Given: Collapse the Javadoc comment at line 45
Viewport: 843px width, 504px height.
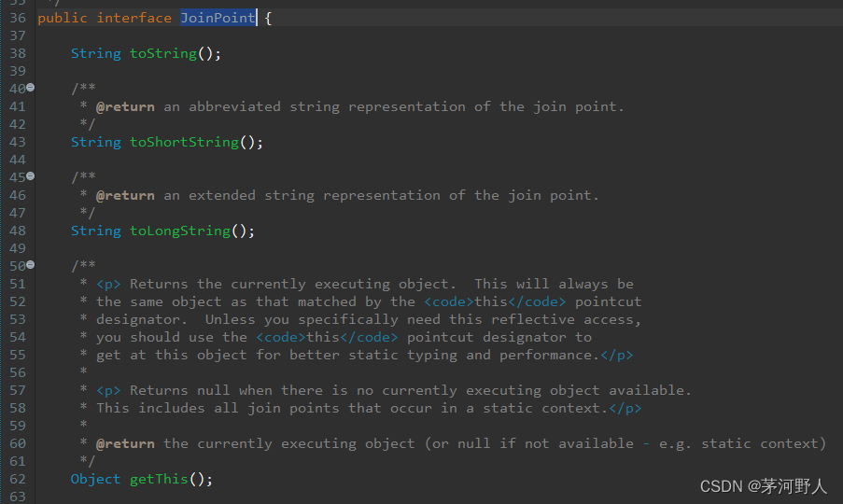Looking at the screenshot, I should pos(31,175).
